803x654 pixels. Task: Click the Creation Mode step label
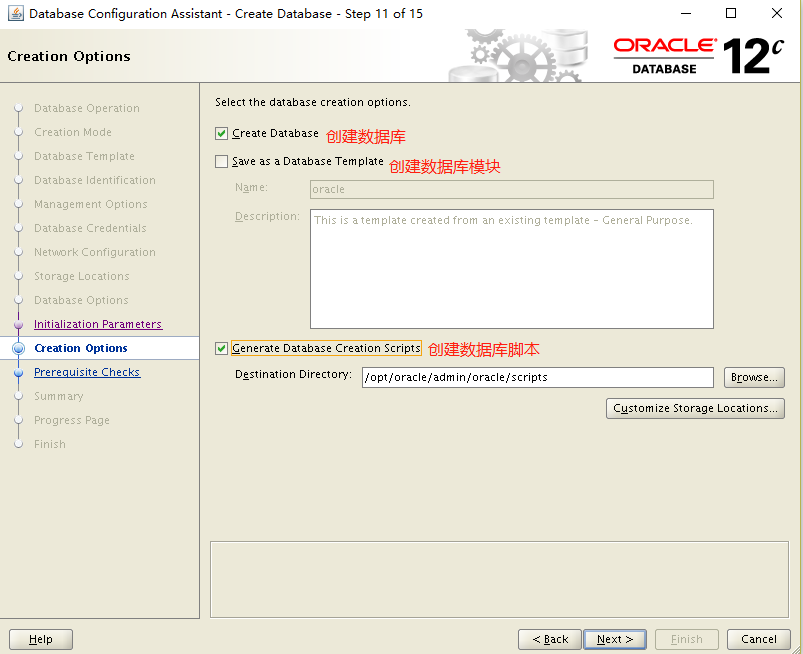click(x=73, y=132)
